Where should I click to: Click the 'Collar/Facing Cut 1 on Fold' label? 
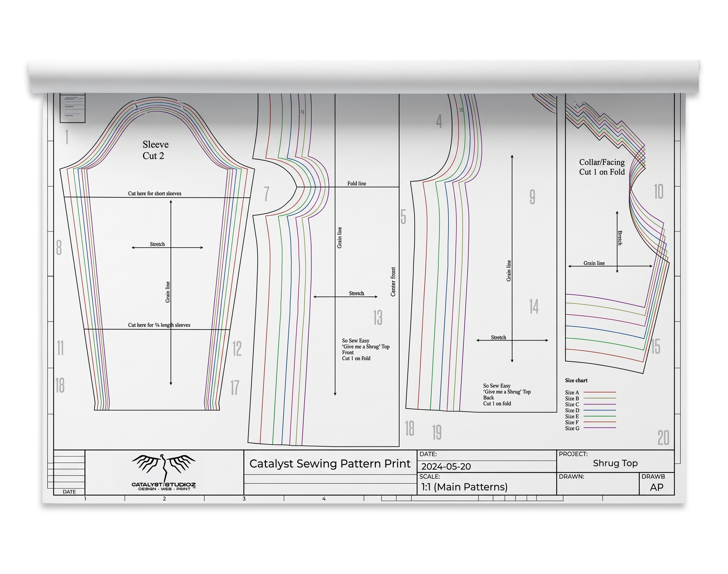pyautogui.click(x=602, y=167)
